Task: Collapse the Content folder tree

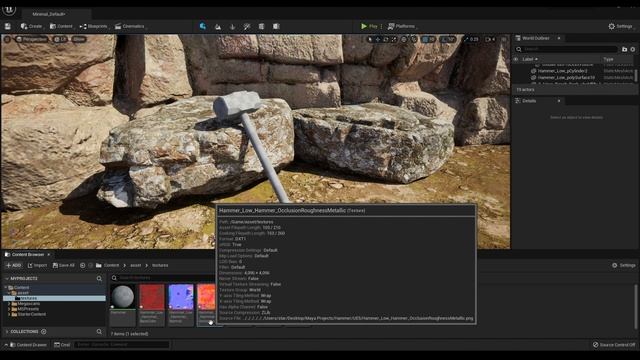Action: 6,287
